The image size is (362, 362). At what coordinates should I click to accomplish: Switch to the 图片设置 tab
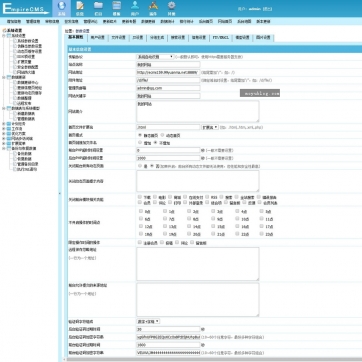263,38
